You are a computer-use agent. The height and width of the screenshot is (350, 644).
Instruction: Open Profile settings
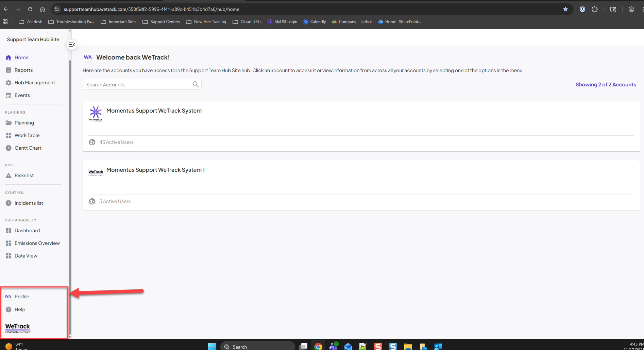22,297
